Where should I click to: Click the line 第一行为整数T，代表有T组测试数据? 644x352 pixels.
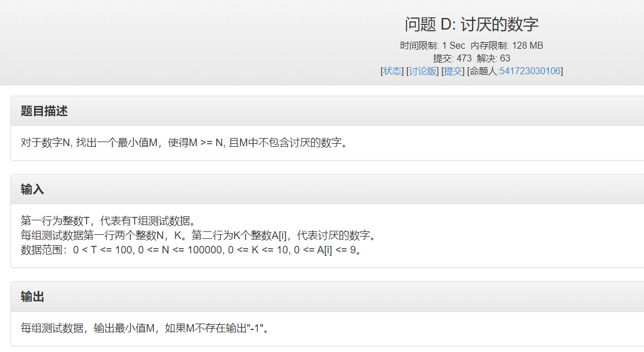click(x=110, y=221)
